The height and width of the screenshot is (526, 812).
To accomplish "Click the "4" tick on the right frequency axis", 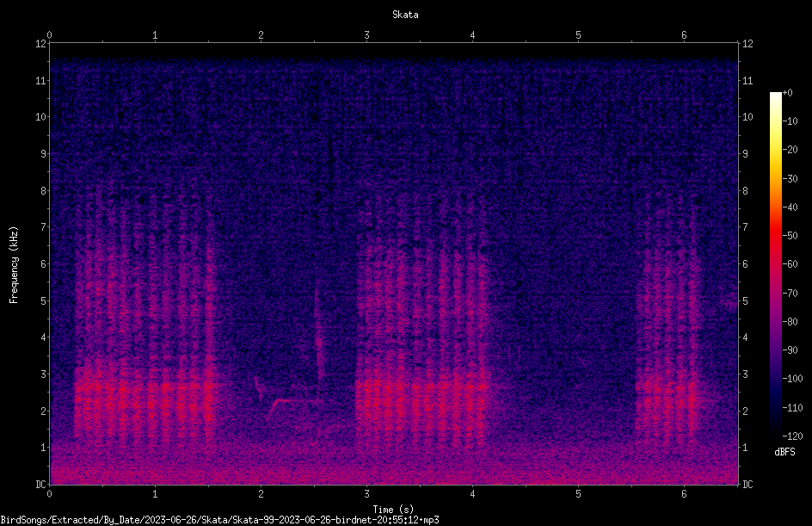I will (745, 337).
